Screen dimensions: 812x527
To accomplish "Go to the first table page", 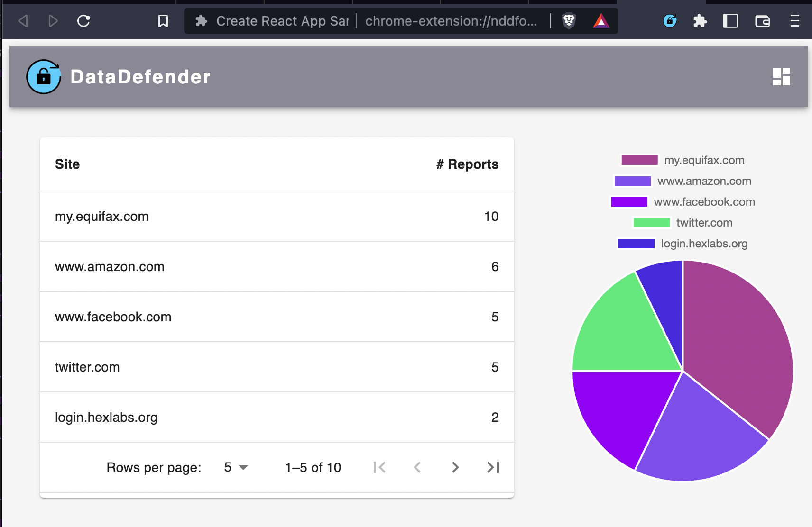I will (379, 467).
